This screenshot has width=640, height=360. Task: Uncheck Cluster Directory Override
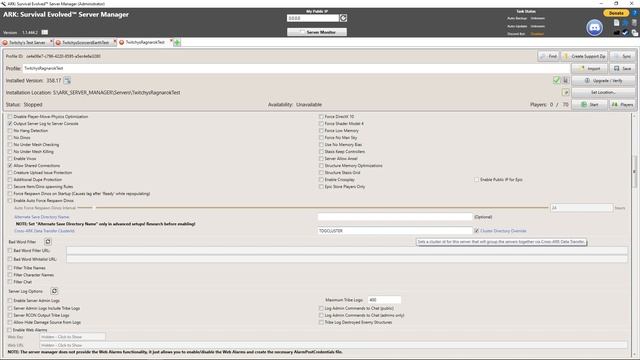click(476, 231)
